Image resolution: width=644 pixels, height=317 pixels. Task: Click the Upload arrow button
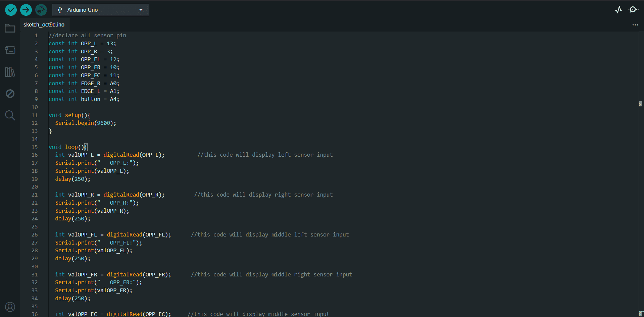click(x=26, y=10)
